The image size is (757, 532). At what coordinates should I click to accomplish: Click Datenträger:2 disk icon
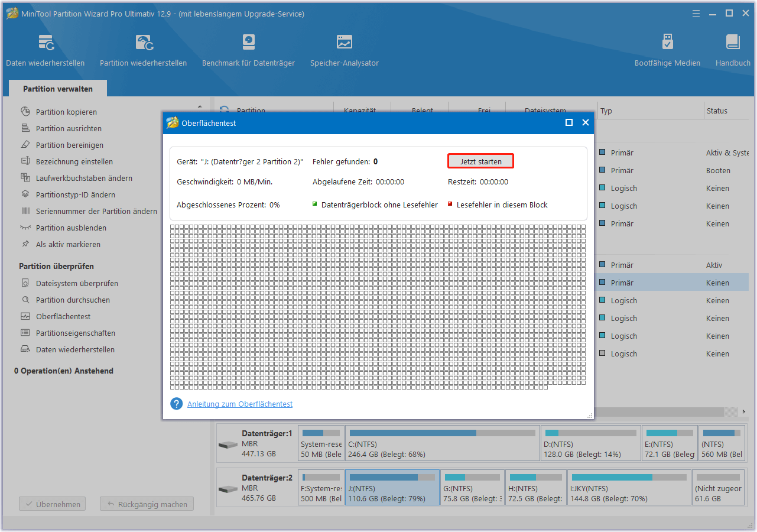228,489
